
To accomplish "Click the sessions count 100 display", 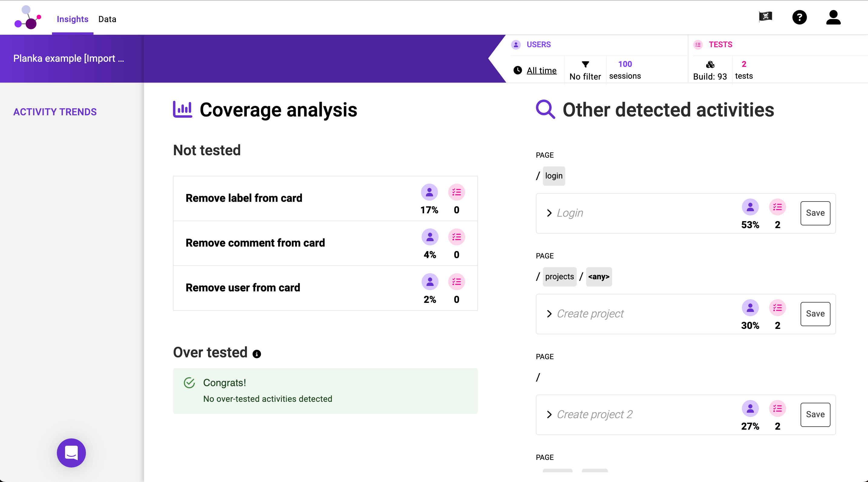I will (x=625, y=70).
